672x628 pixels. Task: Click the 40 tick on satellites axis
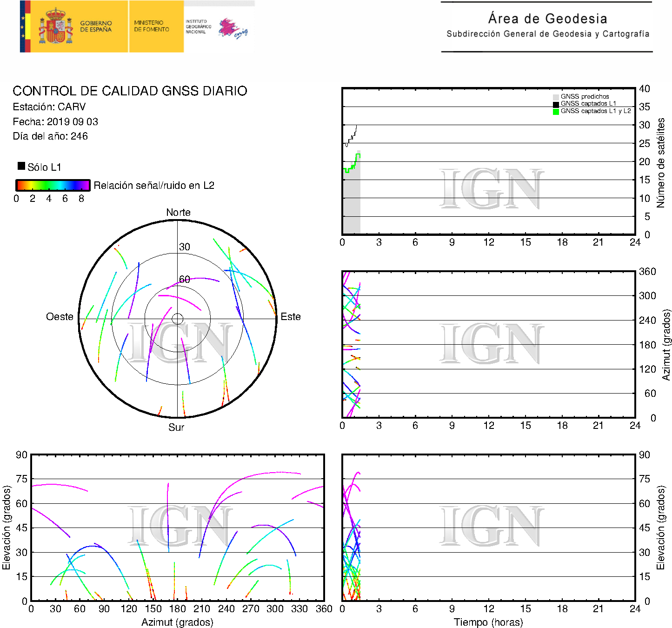pos(645,89)
